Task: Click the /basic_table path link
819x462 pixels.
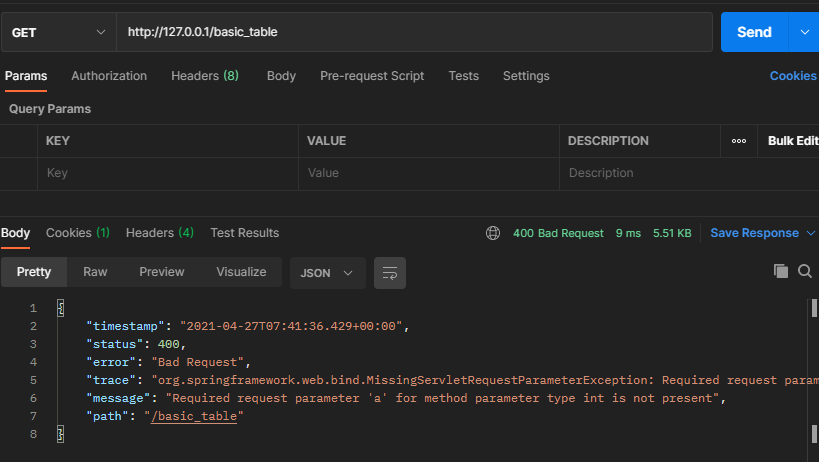Action: pos(194,416)
